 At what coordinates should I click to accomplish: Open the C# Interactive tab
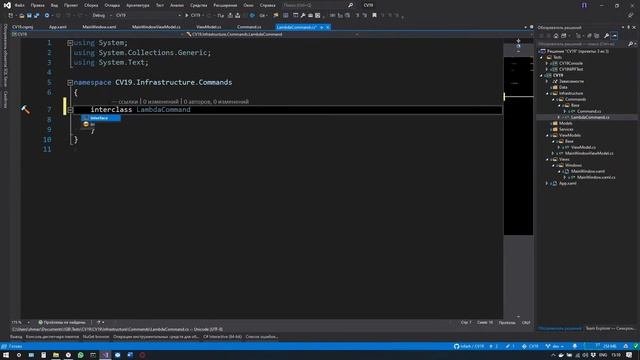tap(222, 337)
